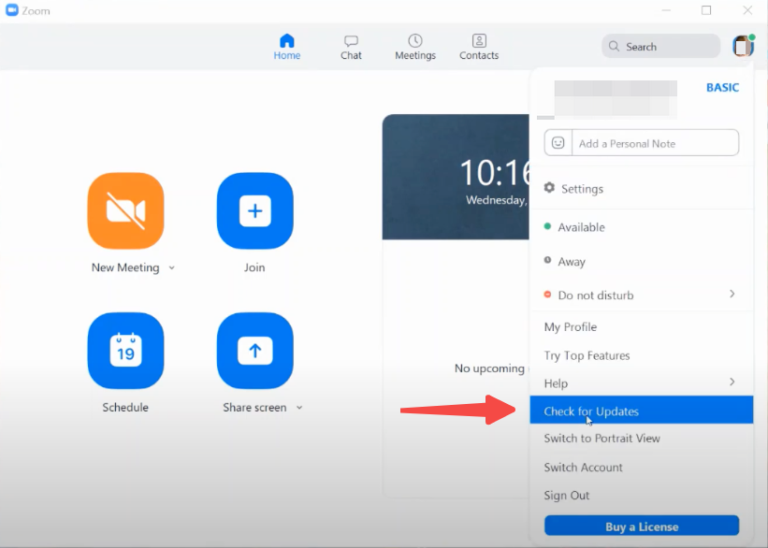Switch to the Chat tab

(x=351, y=47)
